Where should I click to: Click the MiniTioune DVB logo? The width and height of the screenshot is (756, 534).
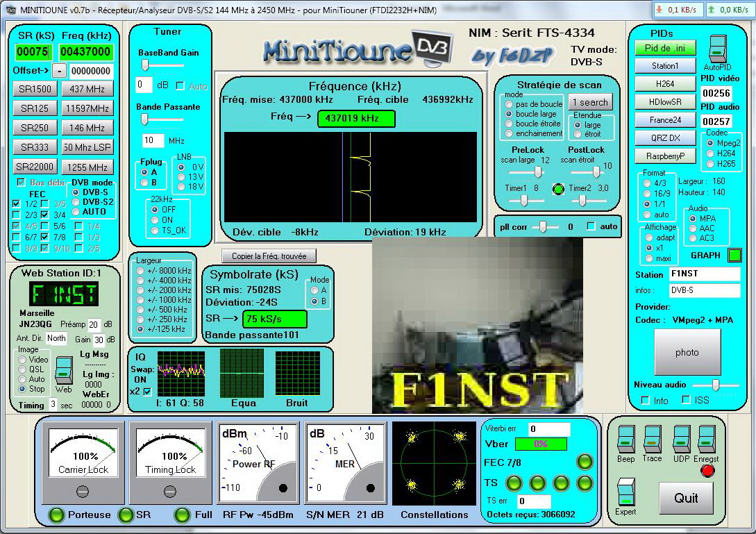[358, 49]
